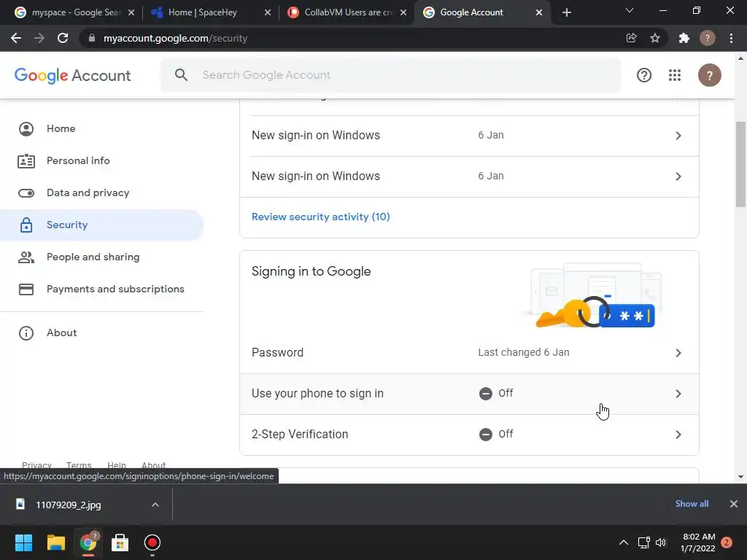This screenshot has width=747, height=560.
Task: Open Microsoft Store from taskbar
Action: point(120,542)
